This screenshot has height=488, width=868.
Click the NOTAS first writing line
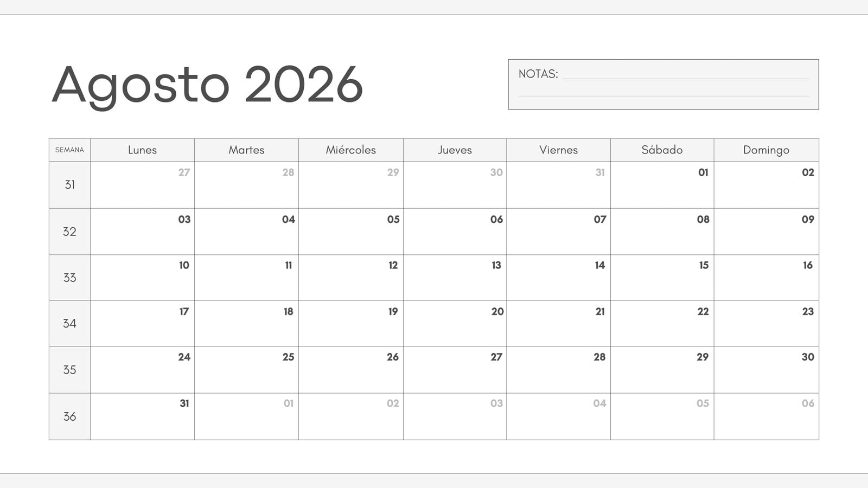[x=686, y=78]
